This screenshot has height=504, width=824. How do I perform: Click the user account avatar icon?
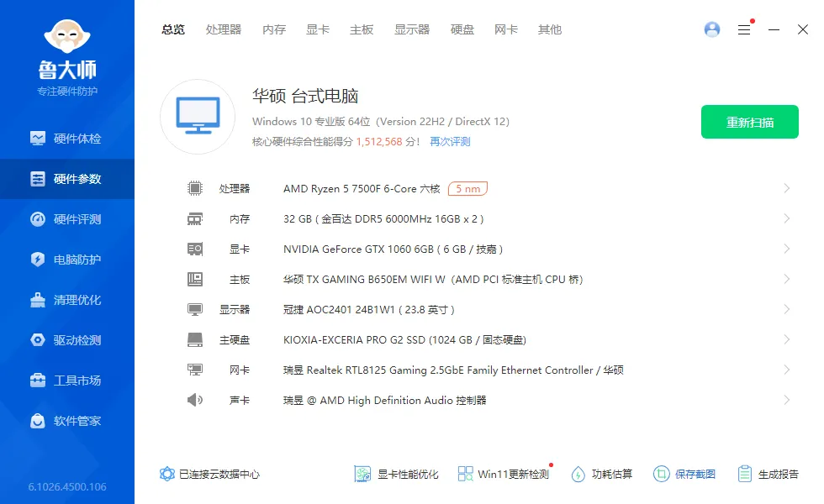tap(712, 29)
